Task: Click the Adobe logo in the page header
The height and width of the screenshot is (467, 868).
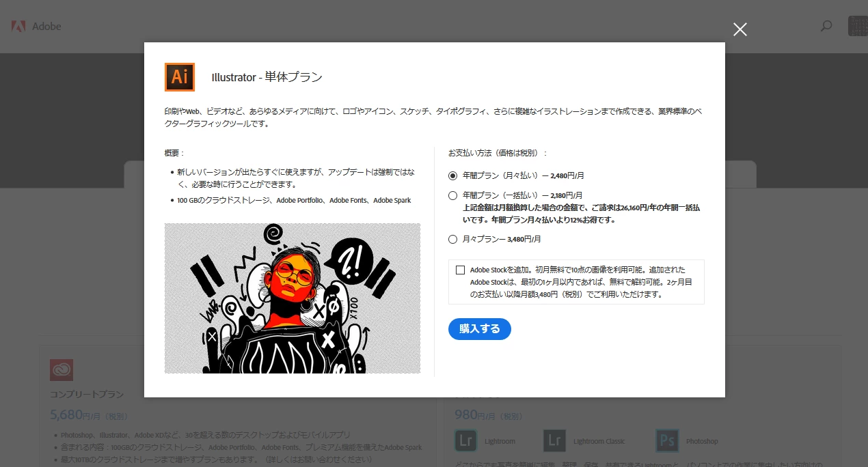Action: [x=36, y=27]
